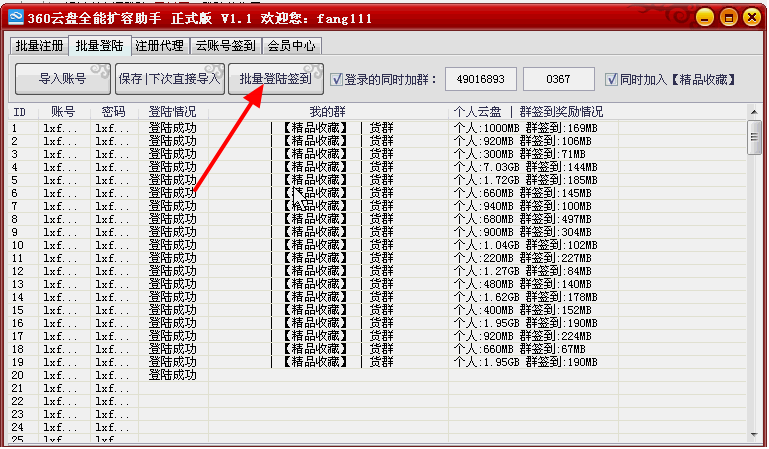Click password lxf... in row 15
769x449 pixels.
click(112, 310)
